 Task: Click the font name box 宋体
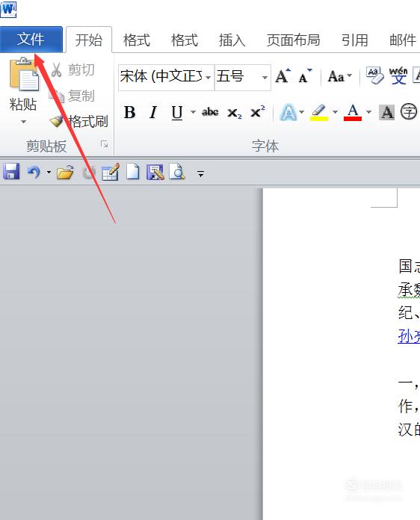coord(161,77)
